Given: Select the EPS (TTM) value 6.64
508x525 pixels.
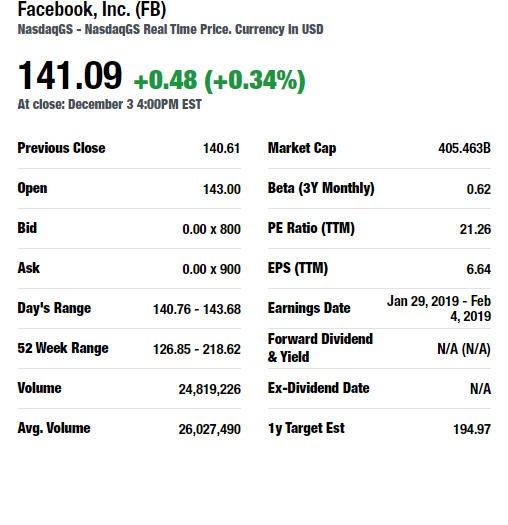Looking at the screenshot, I should coord(479,269).
